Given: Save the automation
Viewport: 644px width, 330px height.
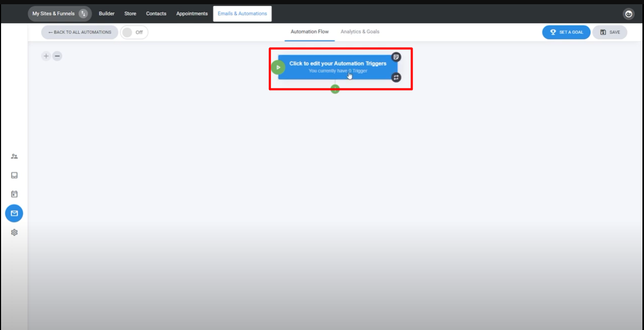Looking at the screenshot, I should [x=610, y=32].
